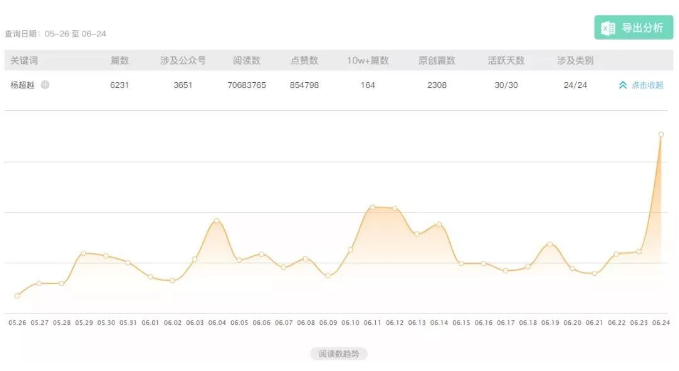This screenshot has width=679, height=371.
Task: Click the chart data point for 06.12
Action: click(x=395, y=208)
